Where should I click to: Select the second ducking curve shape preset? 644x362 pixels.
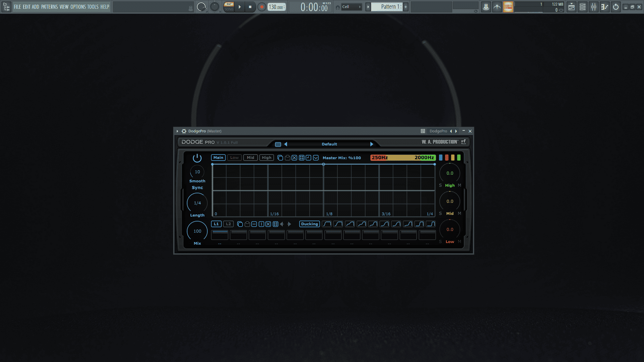pyautogui.click(x=338, y=224)
